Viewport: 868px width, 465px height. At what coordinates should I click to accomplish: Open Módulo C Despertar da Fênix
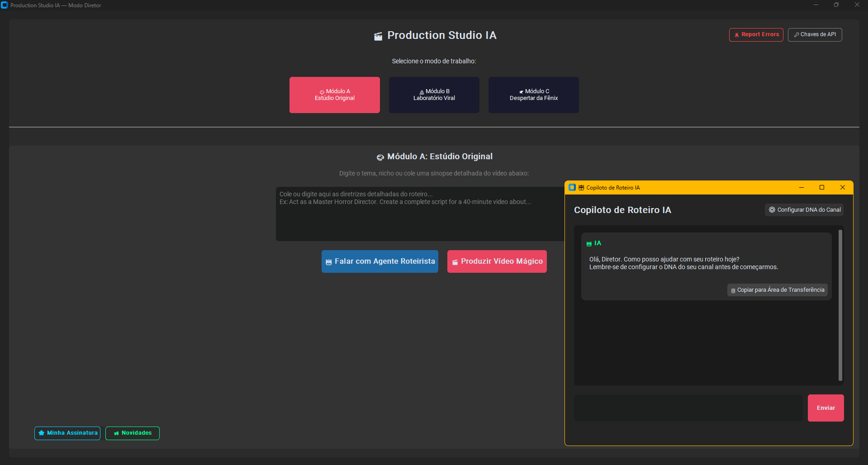tap(534, 95)
